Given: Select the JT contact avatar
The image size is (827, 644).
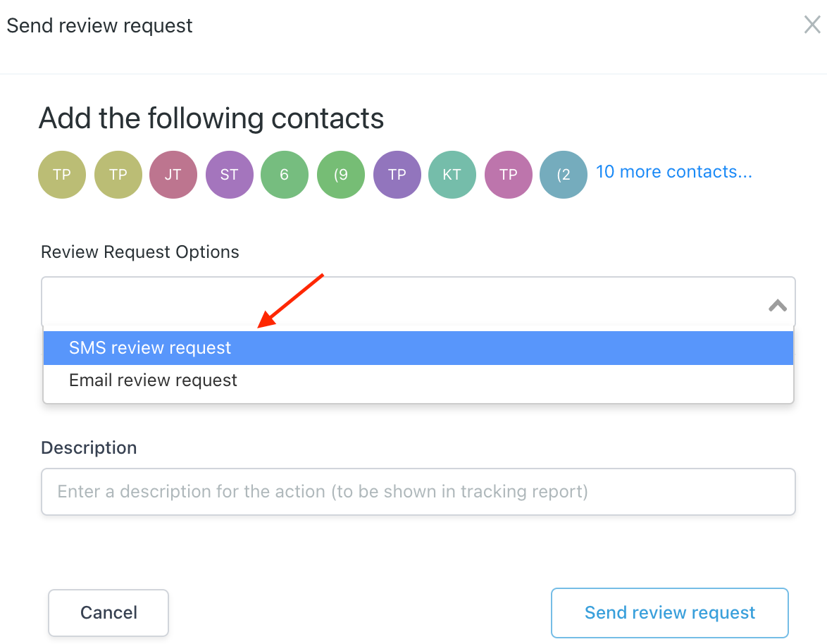Looking at the screenshot, I should pos(173,175).
